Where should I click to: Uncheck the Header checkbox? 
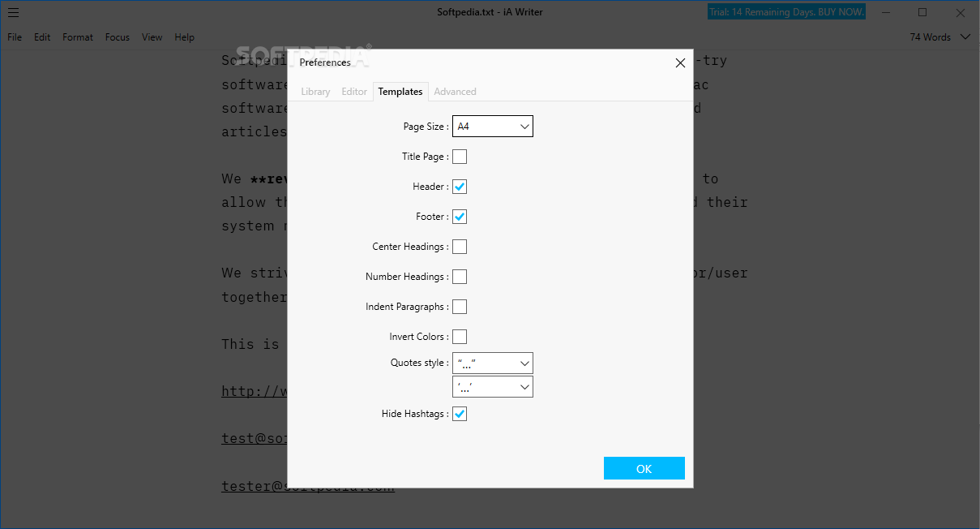[460, 187]
